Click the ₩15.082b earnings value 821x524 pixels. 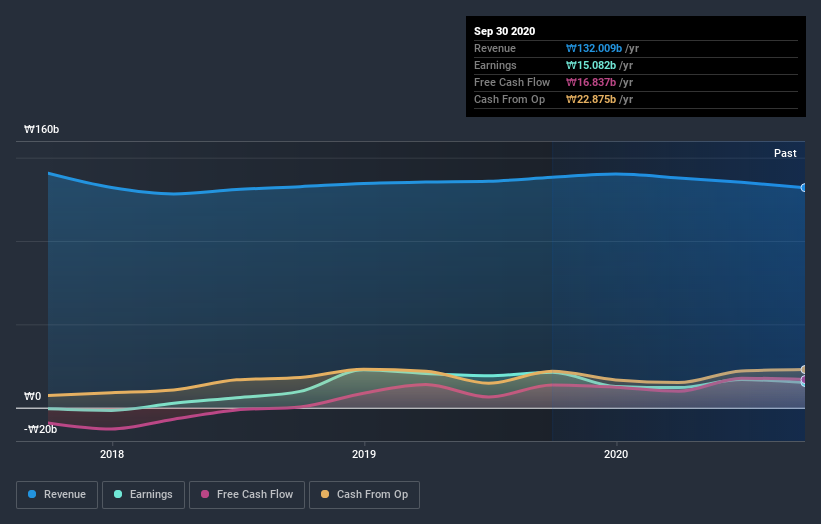[x=591, y=65]
